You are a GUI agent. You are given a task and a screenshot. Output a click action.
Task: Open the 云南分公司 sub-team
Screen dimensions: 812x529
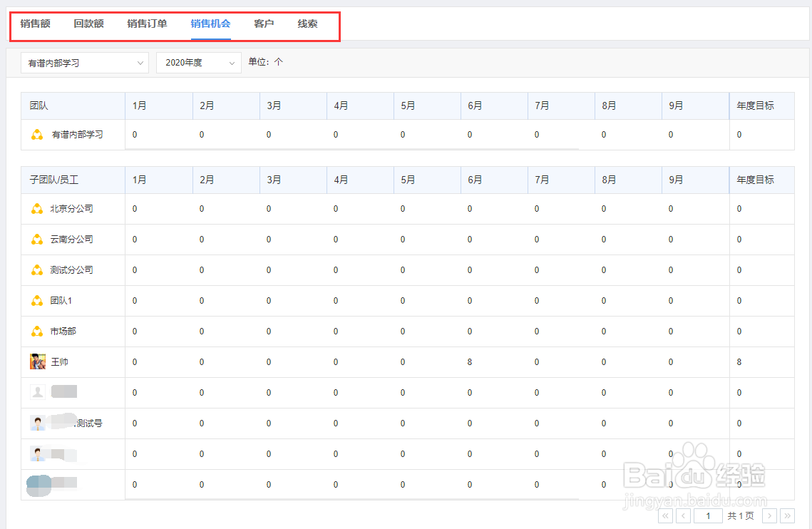(71, 240)
